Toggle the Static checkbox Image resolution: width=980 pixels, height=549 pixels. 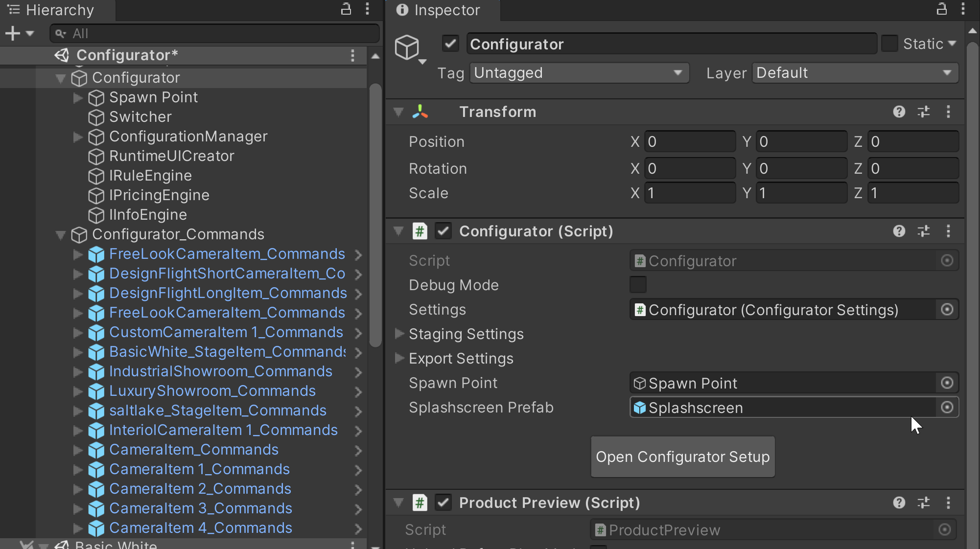pyautogui.click(x=889, y=44)
